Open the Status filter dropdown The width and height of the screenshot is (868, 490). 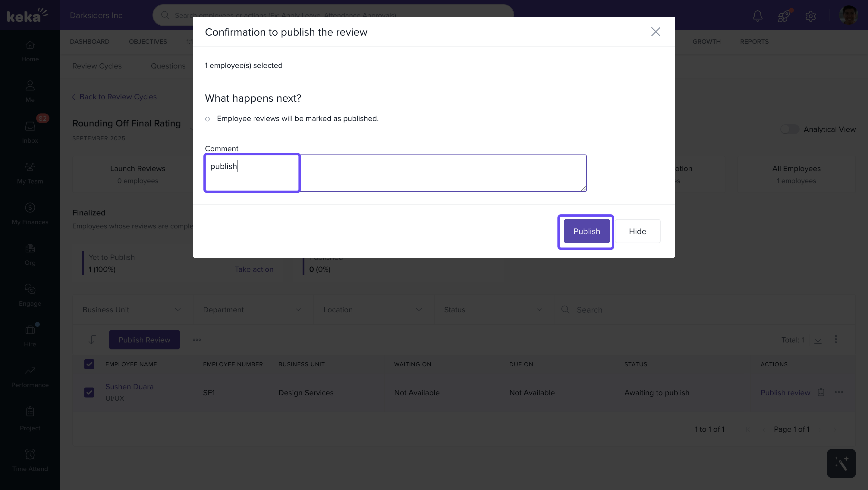(493, 310)
